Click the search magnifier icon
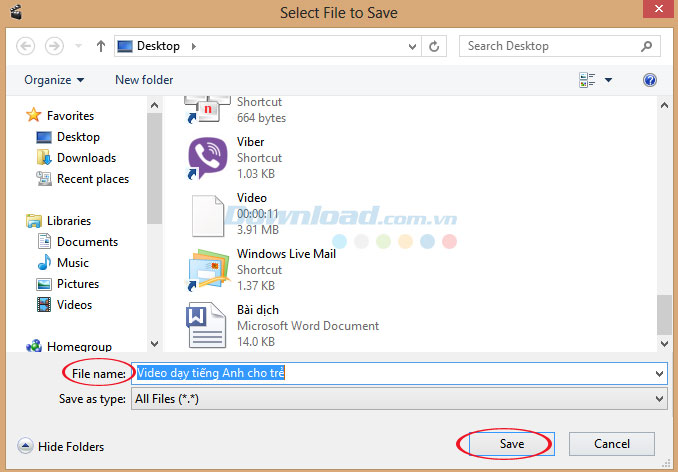This screenshot has width=678, height=472. [x=647, y=46]
